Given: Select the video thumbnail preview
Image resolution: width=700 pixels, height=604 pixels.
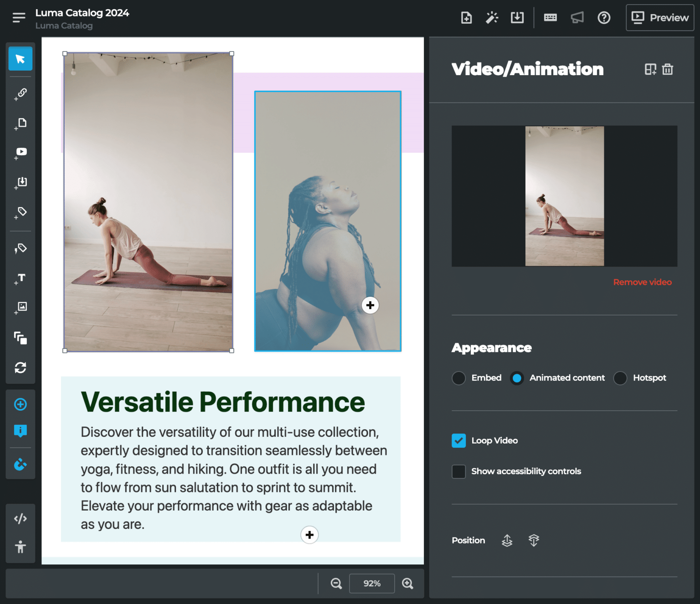Looking at the screenshot, I should (564, 196).
